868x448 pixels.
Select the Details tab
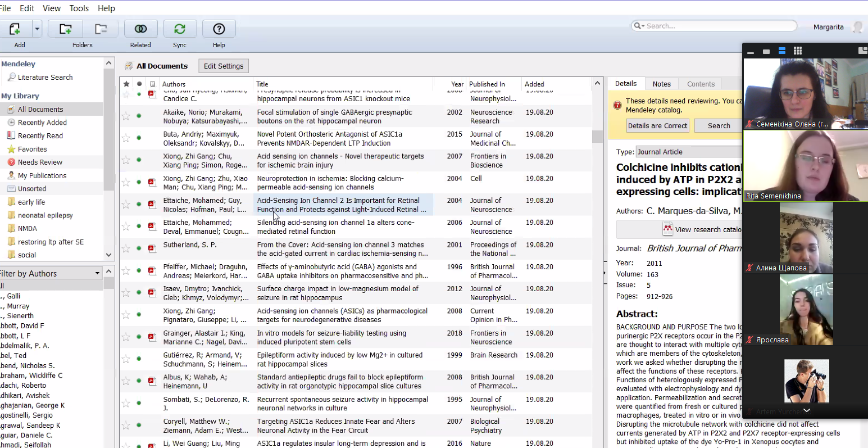(x=626, y=84)
